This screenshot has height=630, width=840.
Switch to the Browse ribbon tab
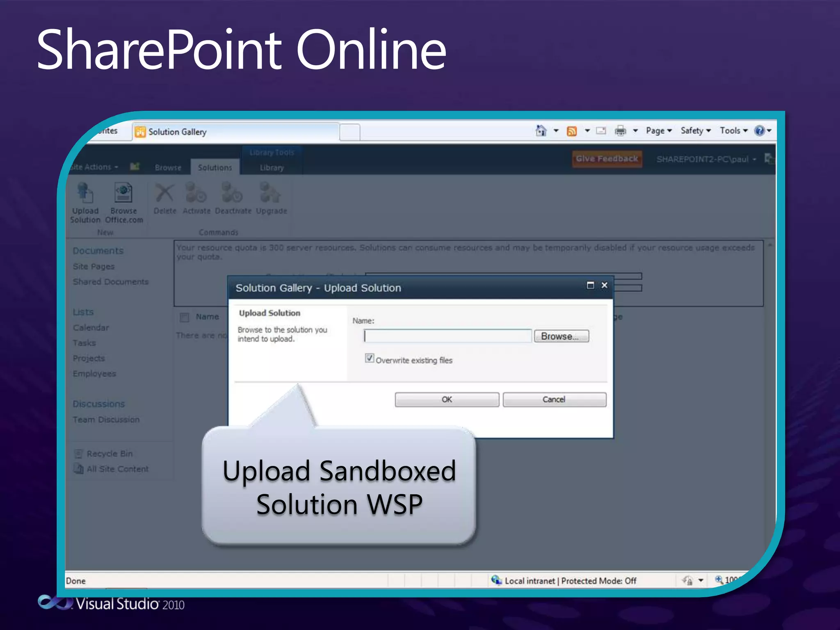pyautogui.click(x=168, y=167)
